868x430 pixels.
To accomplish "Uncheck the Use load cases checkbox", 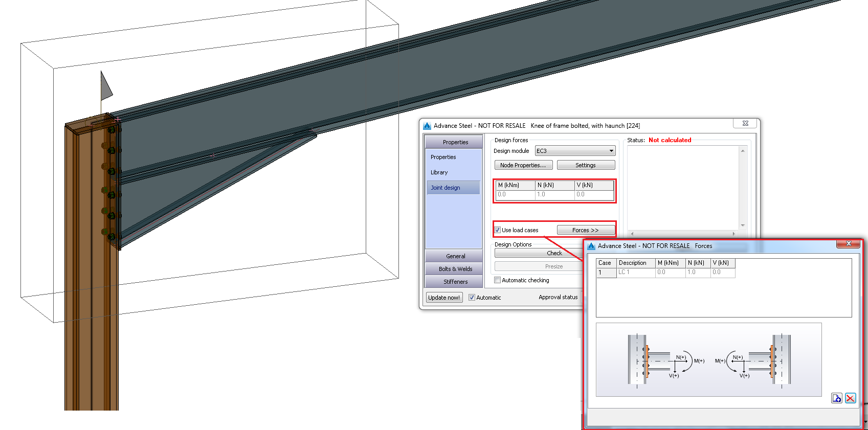I will 497,230.
